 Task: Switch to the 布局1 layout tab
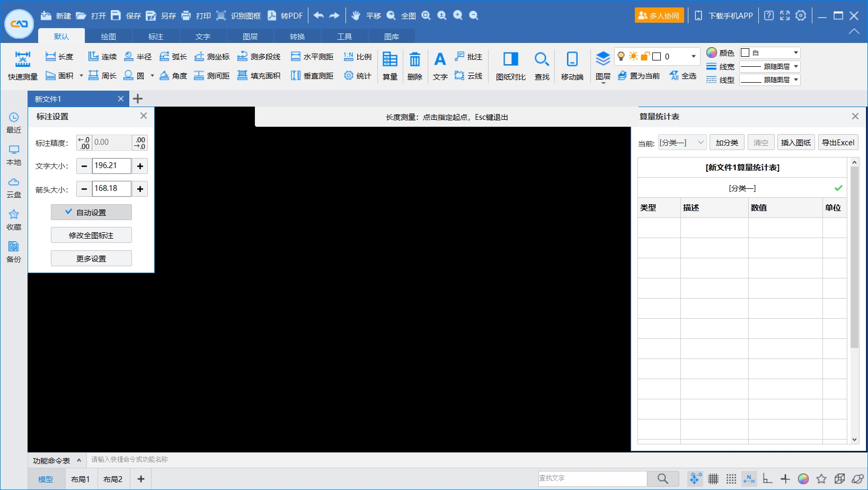pyautogui.click(x=81, y=479)
